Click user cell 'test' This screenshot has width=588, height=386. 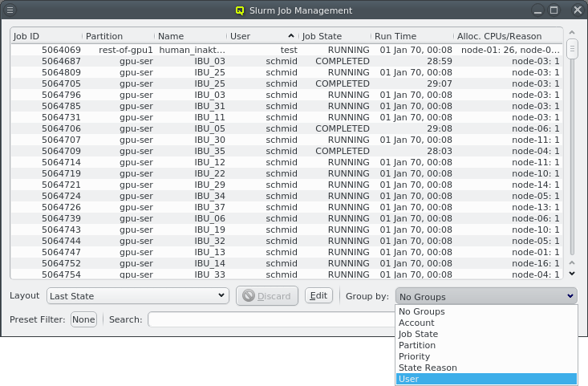click(289, 50)
